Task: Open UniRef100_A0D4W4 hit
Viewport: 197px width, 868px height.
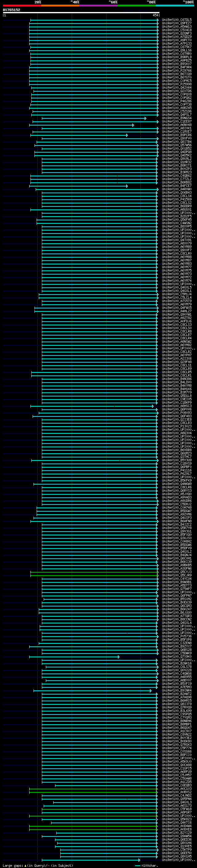Action: 176,826
